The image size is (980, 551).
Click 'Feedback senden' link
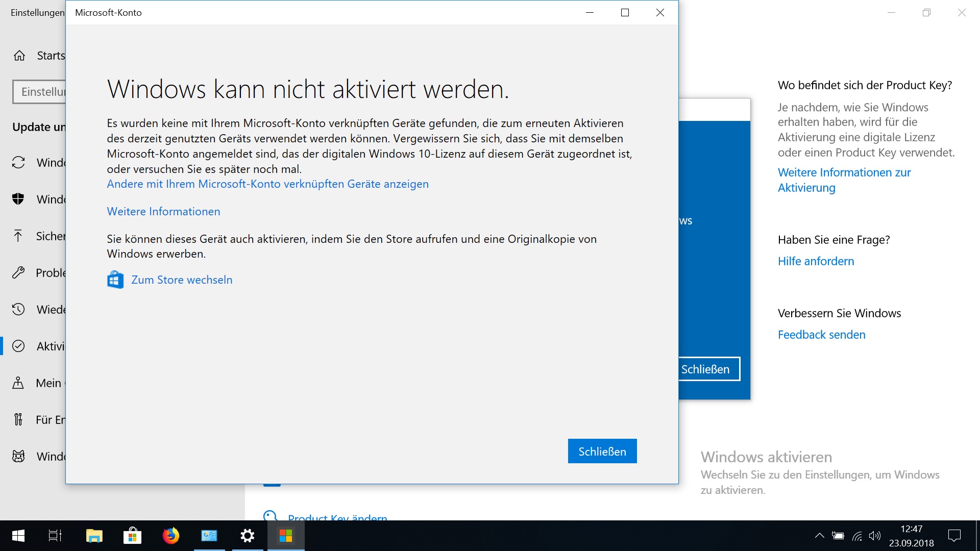pyautogui.click(x=821, y=335)
